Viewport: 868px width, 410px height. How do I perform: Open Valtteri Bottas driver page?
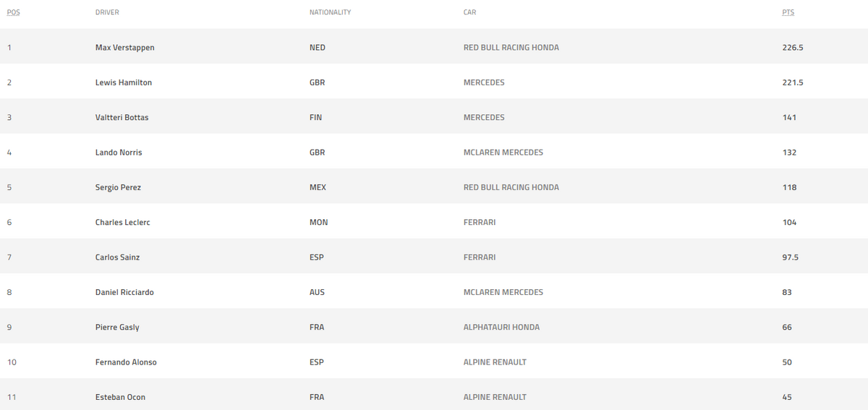point(122,117)
